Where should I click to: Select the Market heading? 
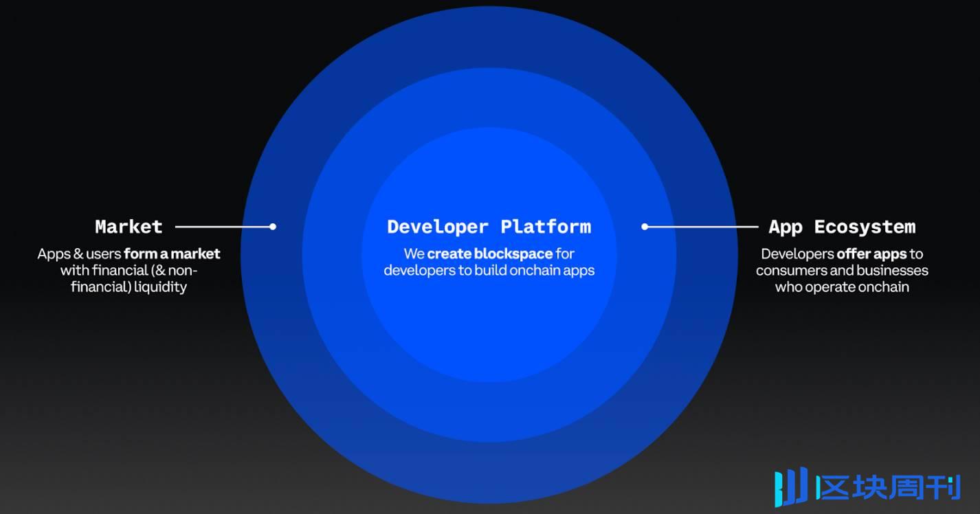(x=129, y=226)
